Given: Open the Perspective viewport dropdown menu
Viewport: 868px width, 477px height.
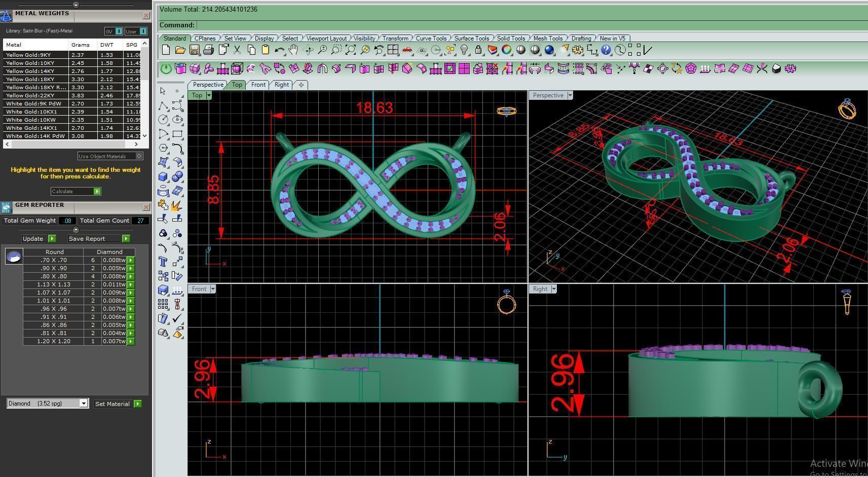Looking at the screenshot, I should [570, 95].
